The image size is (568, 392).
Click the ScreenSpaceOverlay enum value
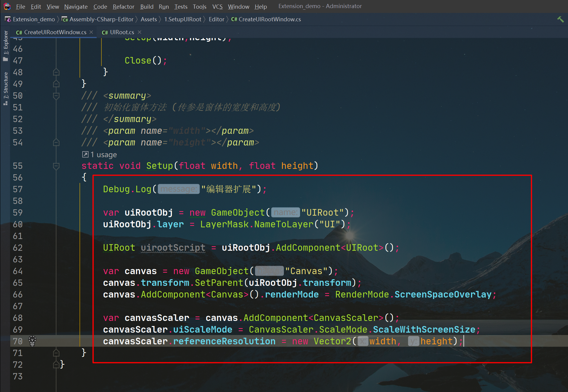(x=443, y=295)
